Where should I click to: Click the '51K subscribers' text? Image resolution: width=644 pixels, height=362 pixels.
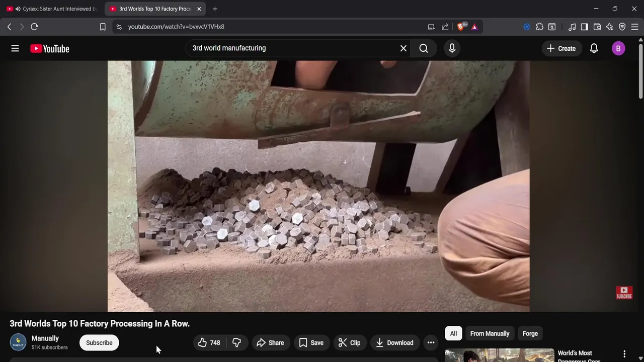(x=49, y=347)
